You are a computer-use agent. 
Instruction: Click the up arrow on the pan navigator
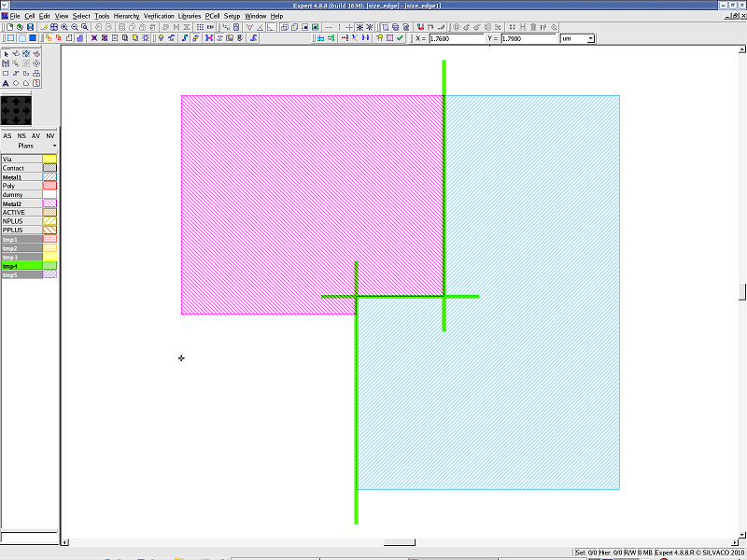tap(17, 100)
